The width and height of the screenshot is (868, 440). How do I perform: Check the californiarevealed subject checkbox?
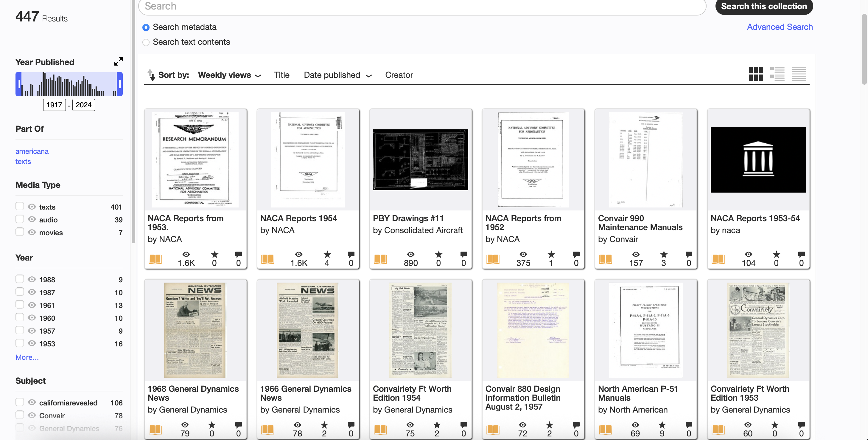tap(20, 402)
